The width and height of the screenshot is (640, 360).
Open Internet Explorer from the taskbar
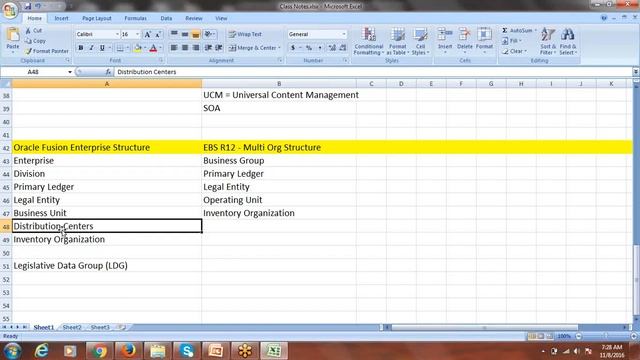[x=41, y=351]
